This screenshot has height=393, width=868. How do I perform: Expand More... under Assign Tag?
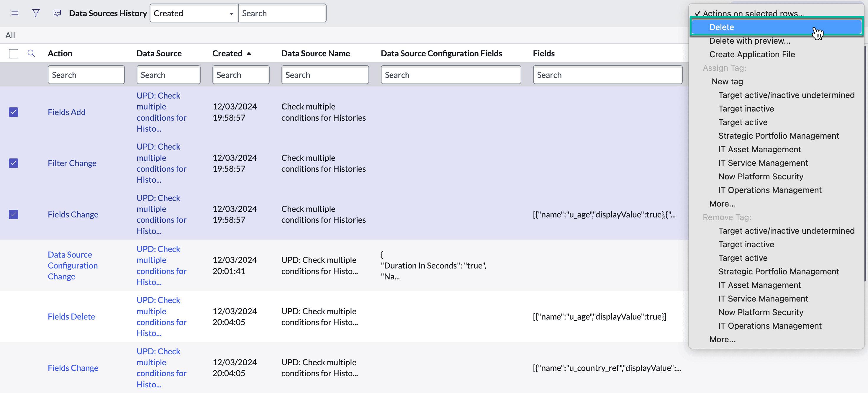[x=722, y=204]
